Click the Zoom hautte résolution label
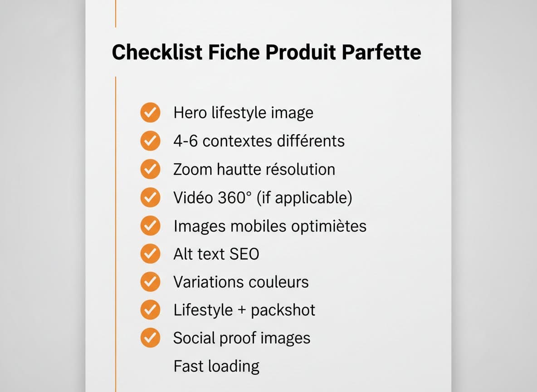The height and width of the screenshot is (392, 537). pyautogui.click(x=254, y=169)
